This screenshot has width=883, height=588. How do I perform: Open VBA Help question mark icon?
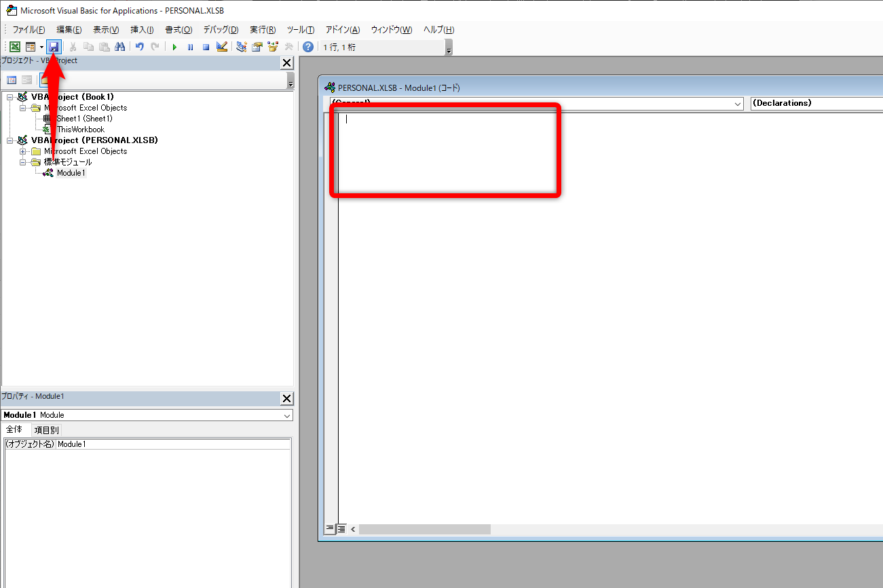pyautogui.click(x=308, y=47)
